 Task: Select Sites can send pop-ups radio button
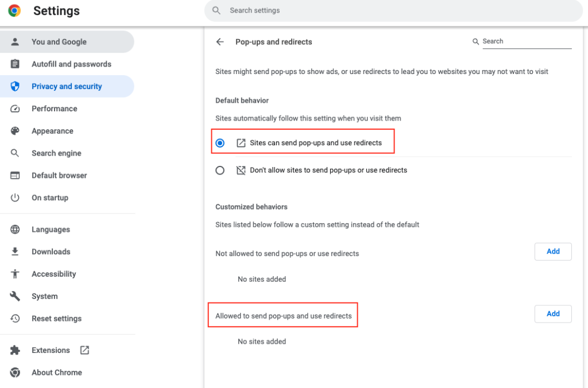(x=220, y=143)
